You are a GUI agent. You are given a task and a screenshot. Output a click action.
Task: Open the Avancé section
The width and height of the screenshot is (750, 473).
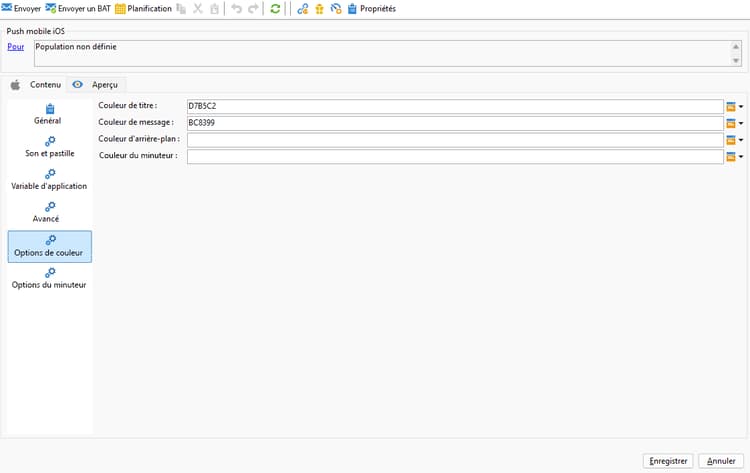pyautogui.click(x=46, y=213)
